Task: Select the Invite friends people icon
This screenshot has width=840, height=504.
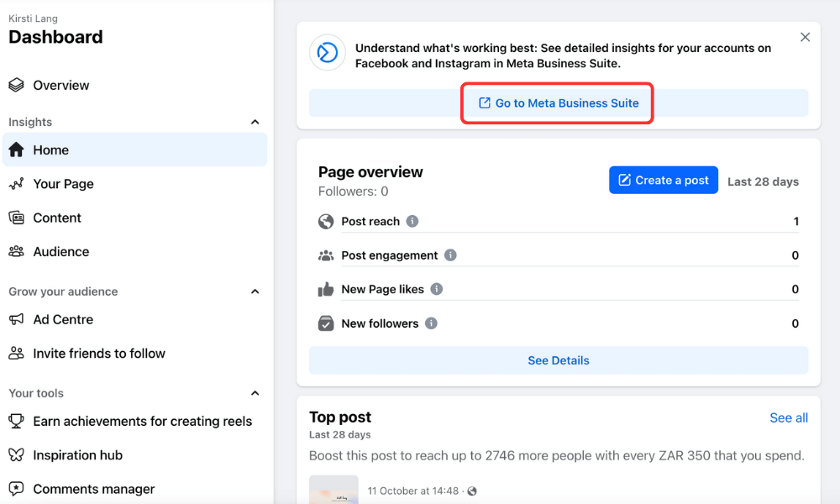Action: pos(16,353)
